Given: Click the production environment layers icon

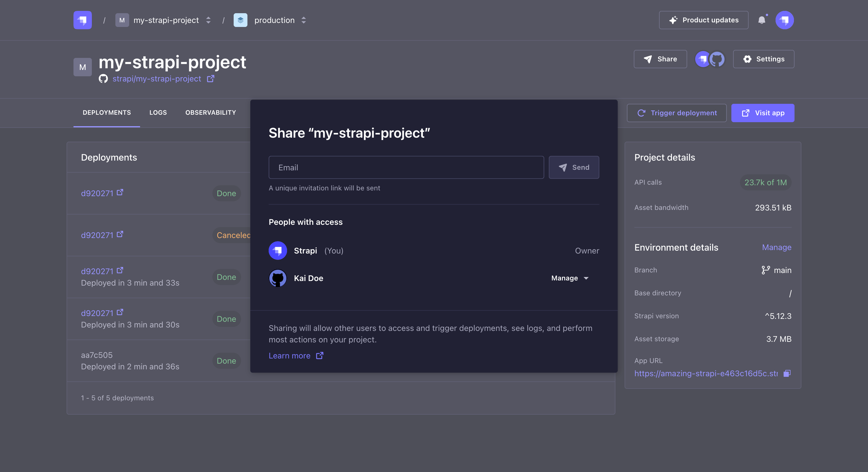Looking at the screenshot, I should tap(240, 20).
